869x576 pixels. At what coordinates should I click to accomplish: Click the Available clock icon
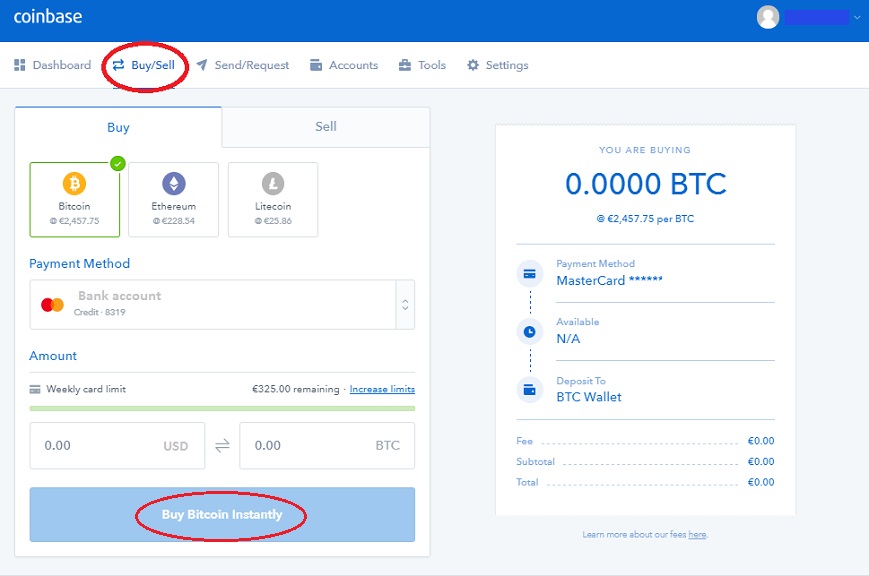pyautogui.click(x=530, y=332)
